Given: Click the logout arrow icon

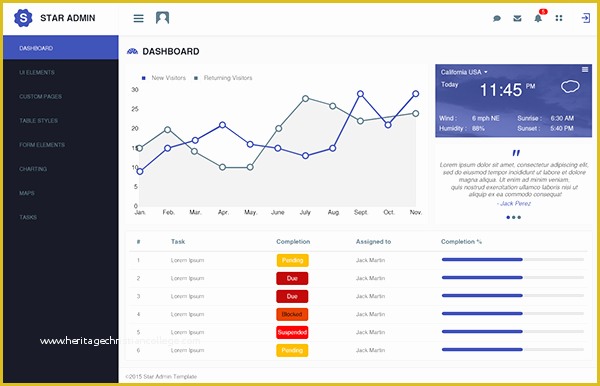Looking at the screenshot, I should click(x=585, y=18).
